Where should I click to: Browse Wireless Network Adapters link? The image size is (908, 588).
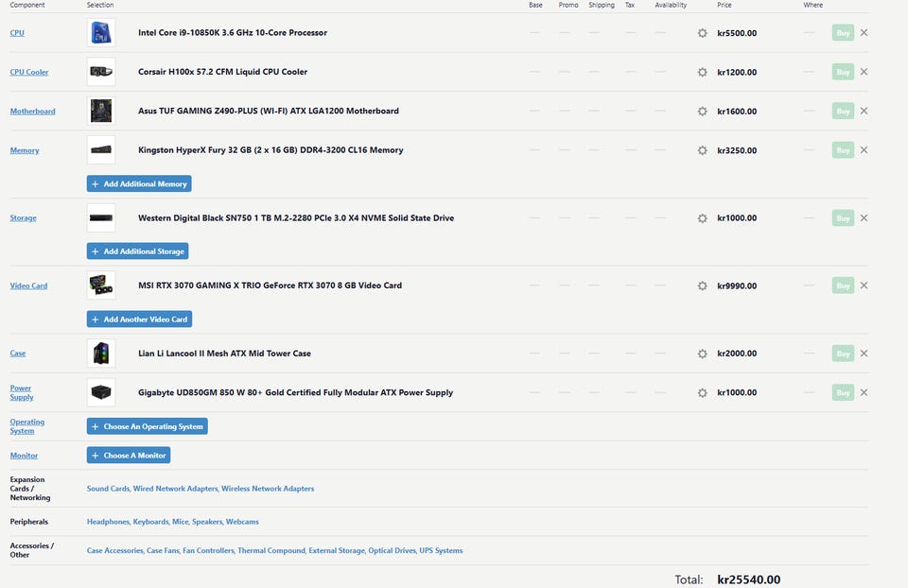tap(268, 489)
